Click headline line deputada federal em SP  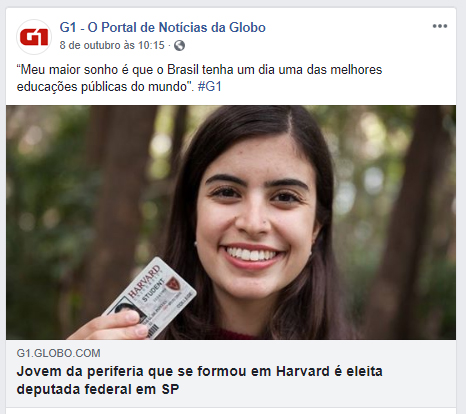(x=98, y=389)
